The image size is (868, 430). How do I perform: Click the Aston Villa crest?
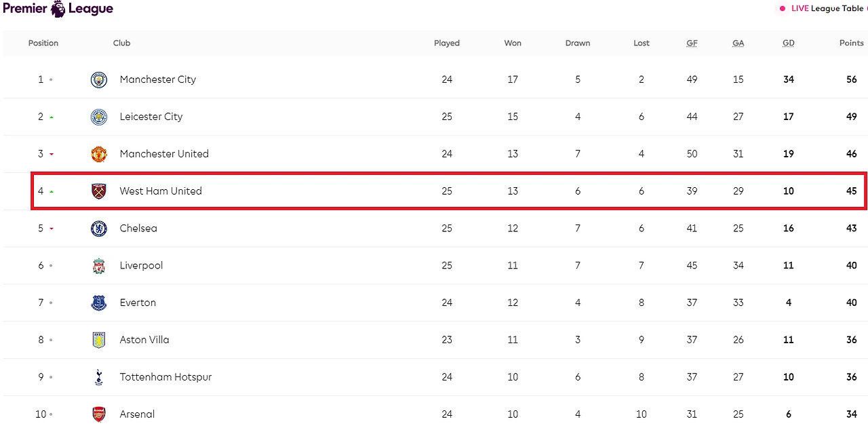coord(99,340)
